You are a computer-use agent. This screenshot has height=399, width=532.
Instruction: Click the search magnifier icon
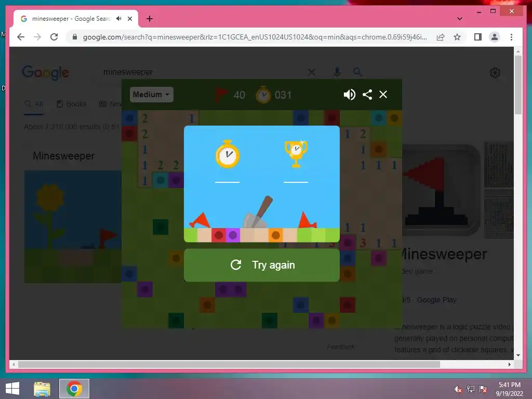click(357, 72)
